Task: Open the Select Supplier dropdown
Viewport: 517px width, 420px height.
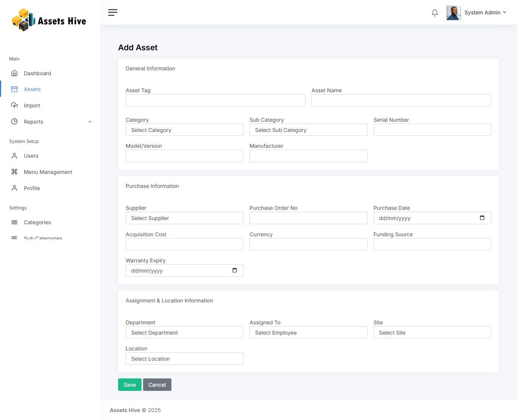Action: click(184, 218)
